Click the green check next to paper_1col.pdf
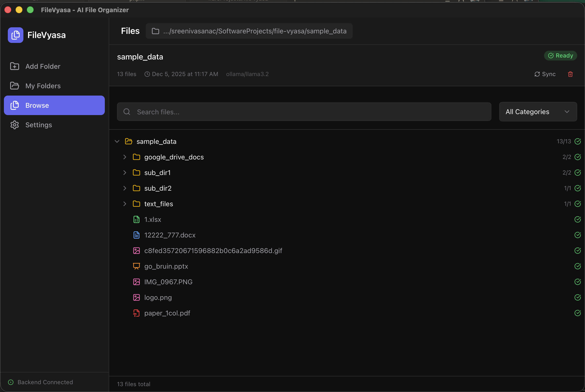Viewport: 585px width, 392px height. click(578, 313)
